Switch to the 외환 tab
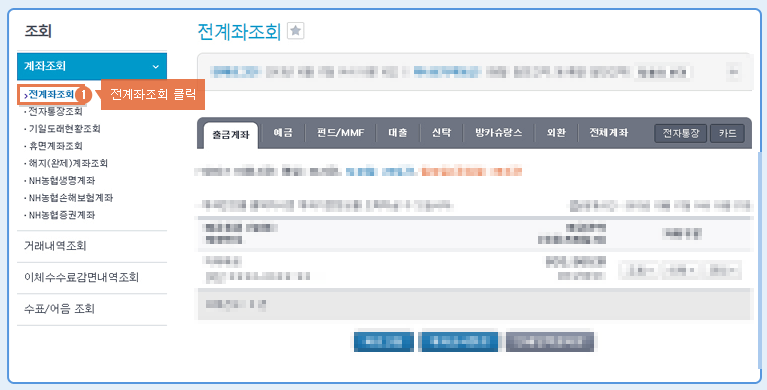Image resolution: width=767 pixels, height=390 pixels. coord(556,133)
